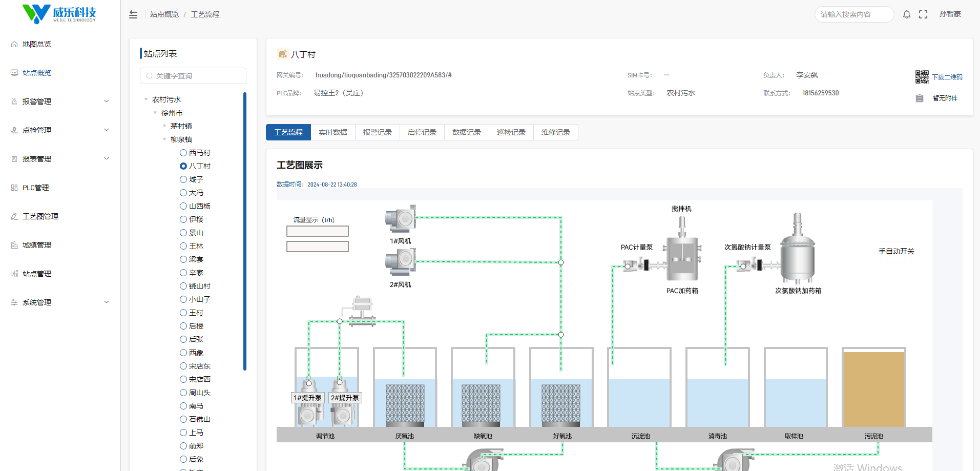Open the 报警记录 tab
980x471 pixels.
(377, 132)
